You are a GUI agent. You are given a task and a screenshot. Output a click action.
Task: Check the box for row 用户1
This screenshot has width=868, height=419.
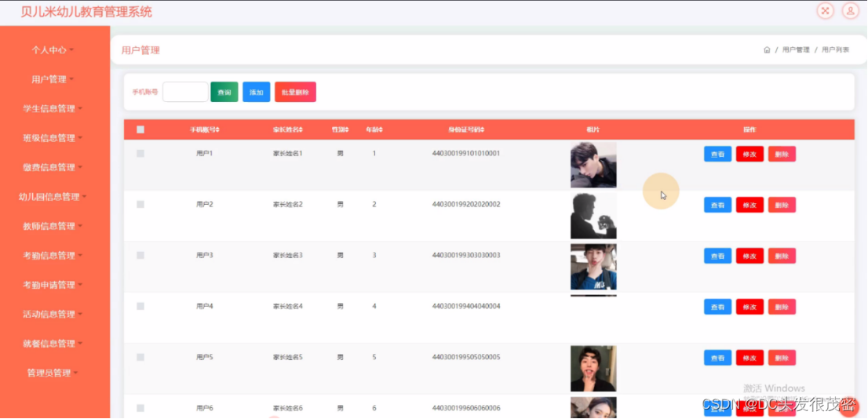140,153
